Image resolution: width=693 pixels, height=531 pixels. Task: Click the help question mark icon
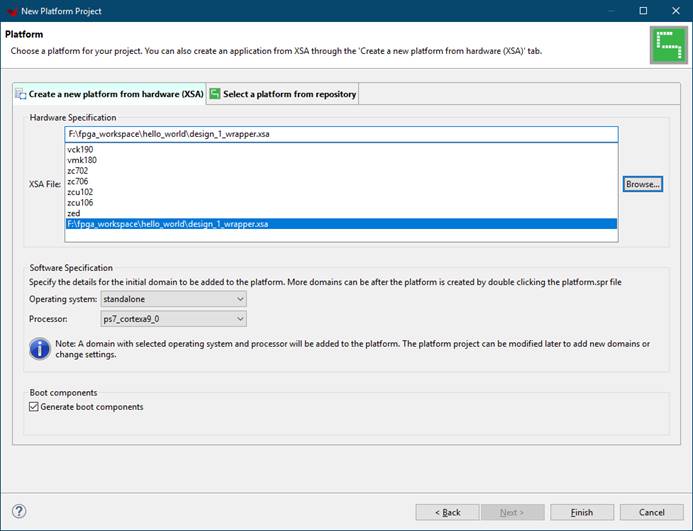coord(19,511)
